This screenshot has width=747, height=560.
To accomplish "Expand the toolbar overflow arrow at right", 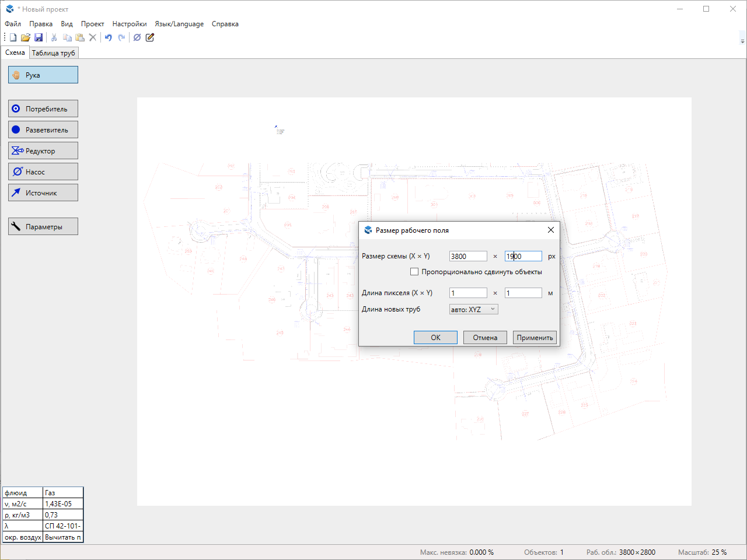I will coord(742,41).
